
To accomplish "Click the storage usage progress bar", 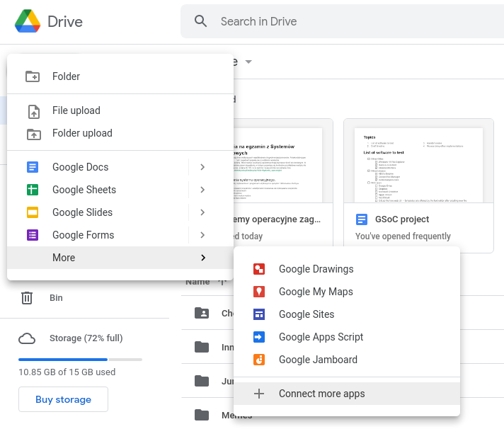I will [x=80, y=360].
